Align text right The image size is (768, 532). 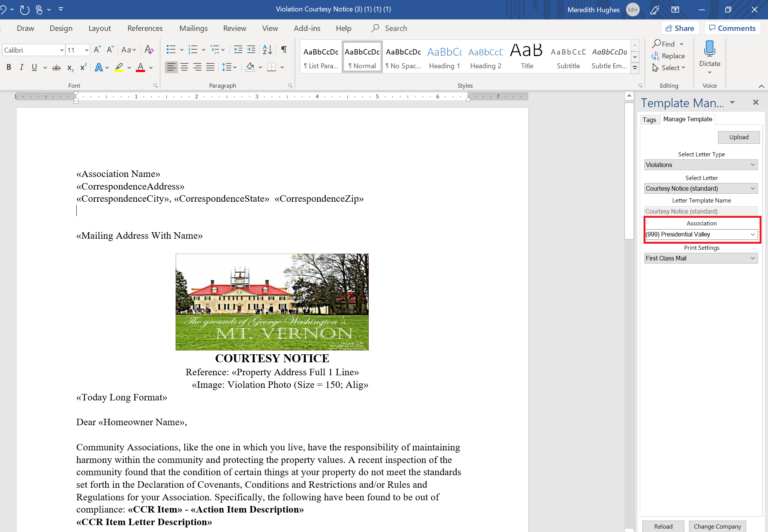[197, 67]
